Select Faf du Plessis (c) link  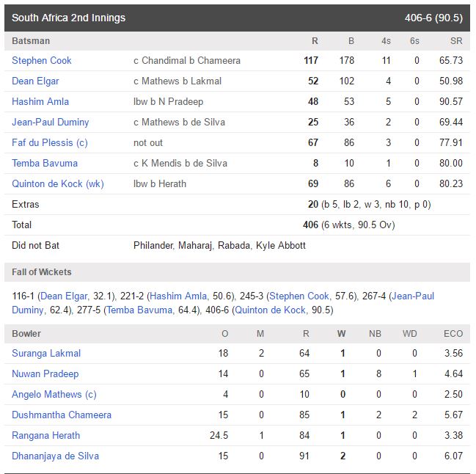tap(50, 143)
